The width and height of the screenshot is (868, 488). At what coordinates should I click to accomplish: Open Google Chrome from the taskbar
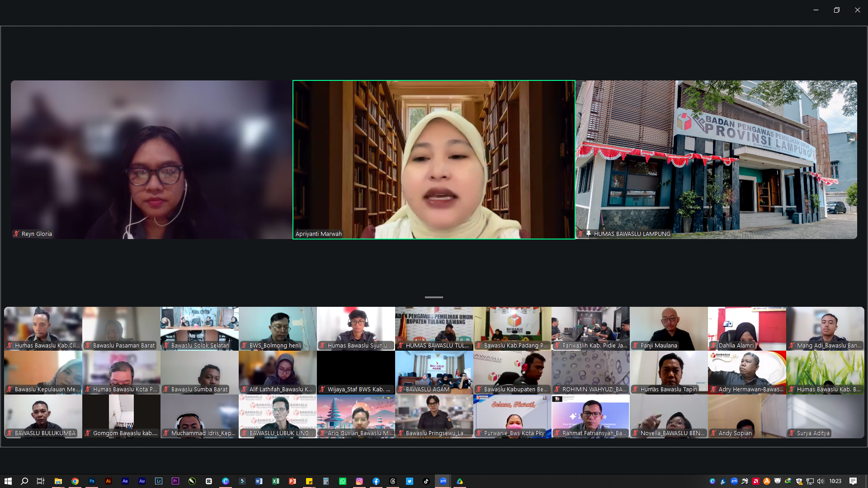(75, 481)
